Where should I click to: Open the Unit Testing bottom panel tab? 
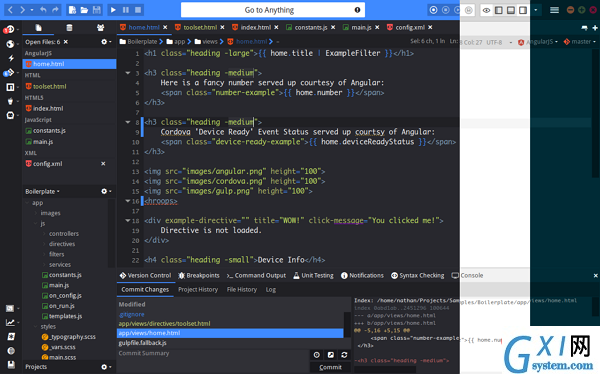pos(313,275)
